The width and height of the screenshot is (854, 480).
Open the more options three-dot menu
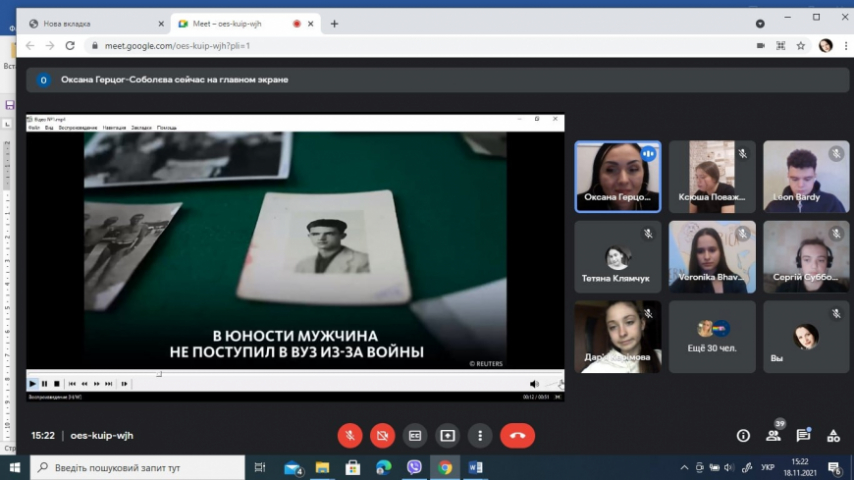pyautogui.click(x=480, y=436)
